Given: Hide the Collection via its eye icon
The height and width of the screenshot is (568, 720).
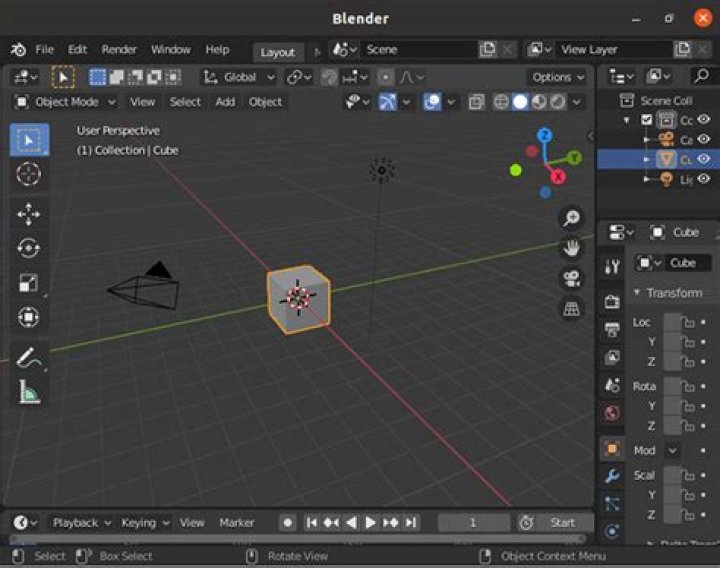Looking at the screenshot, I should 704,119.
